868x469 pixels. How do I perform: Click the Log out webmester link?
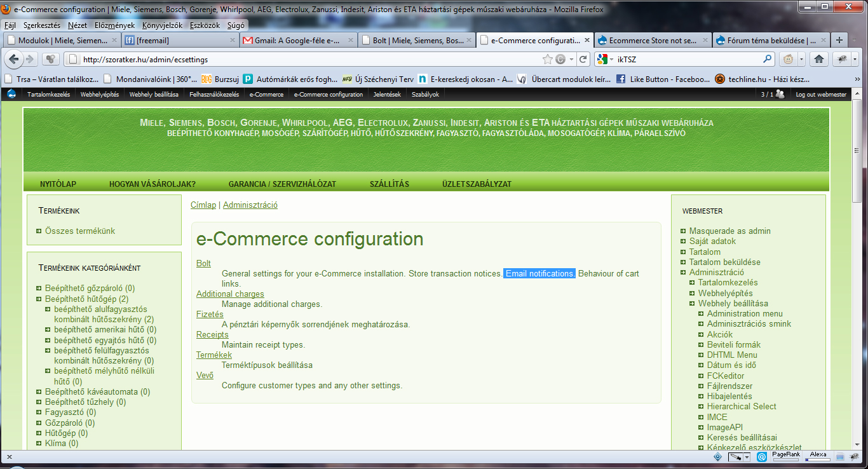pyautogui.click(x=821, y=94)
